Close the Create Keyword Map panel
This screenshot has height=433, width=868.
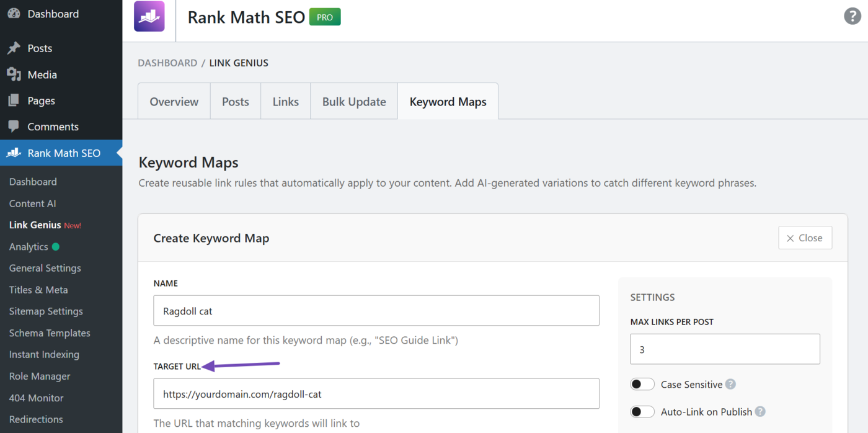[805, 238]
